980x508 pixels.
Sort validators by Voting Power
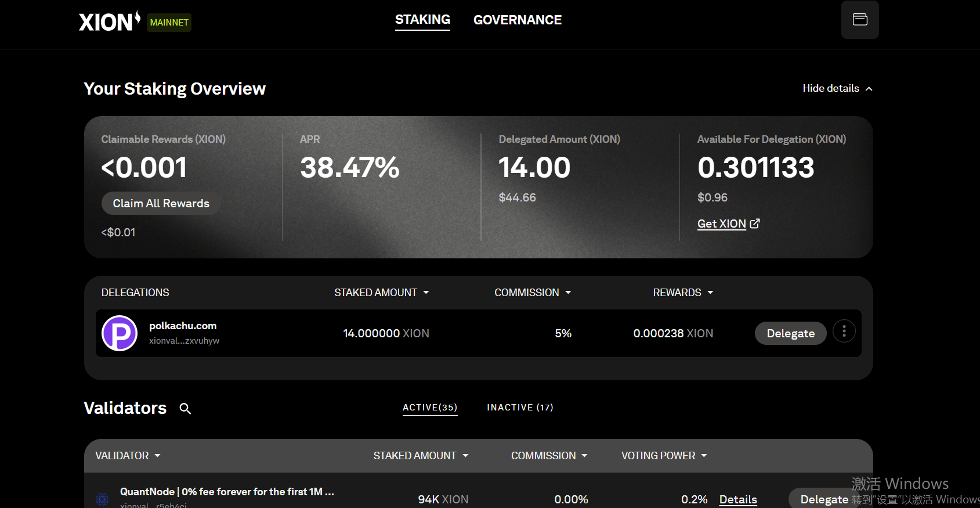pyautogui.click(x=664, y=456)
